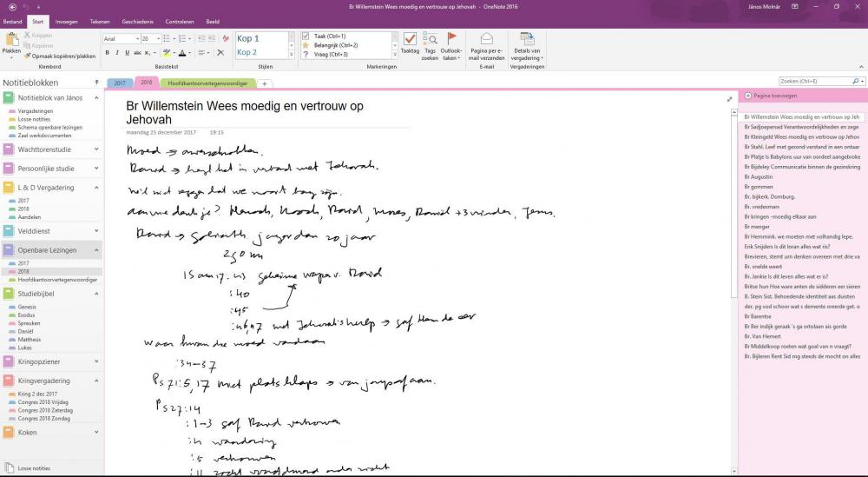Open highlight color dropdown arrow
868x477 pixels.
173,53
